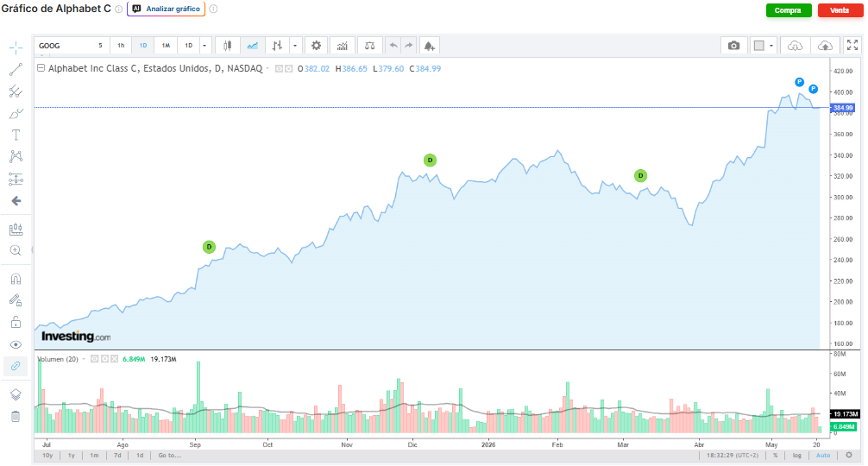Select the 5 minute interval
868x466 pixels.
coord(100,46)
